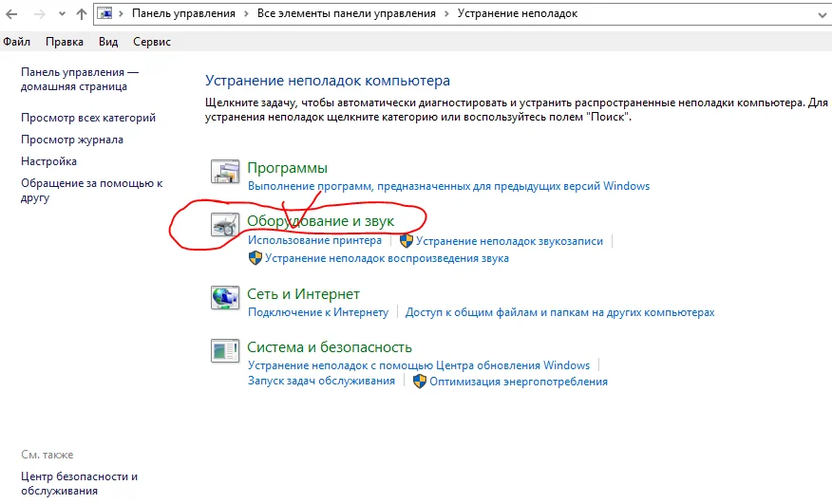The width and height of the screenshot is (832, 504).
Task: Click the Оборудование и звук category icon
Action: click(225, 224)
